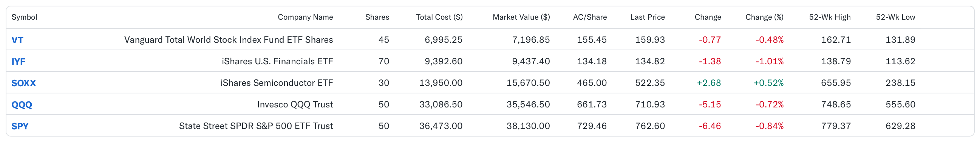Sort by Change (%) column header
The height and width of the screenshot is (146, 980).
point(764,17)
